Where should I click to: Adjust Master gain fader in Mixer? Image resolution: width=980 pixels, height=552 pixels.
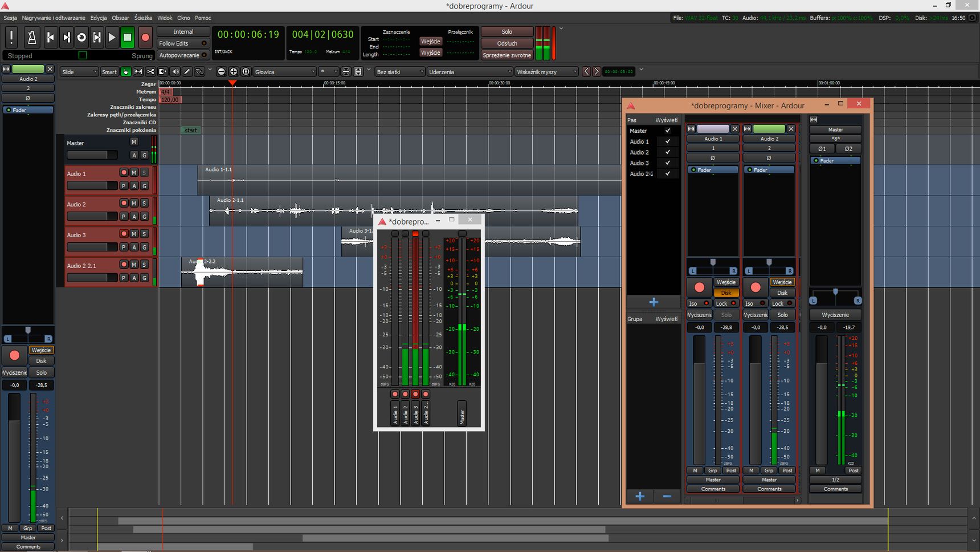(821, 400)
